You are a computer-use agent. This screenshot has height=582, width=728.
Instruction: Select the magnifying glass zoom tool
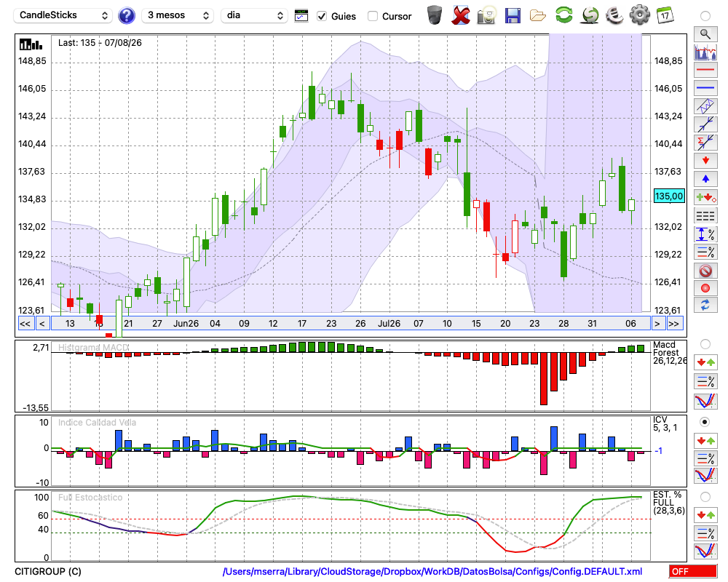point(705,34)
